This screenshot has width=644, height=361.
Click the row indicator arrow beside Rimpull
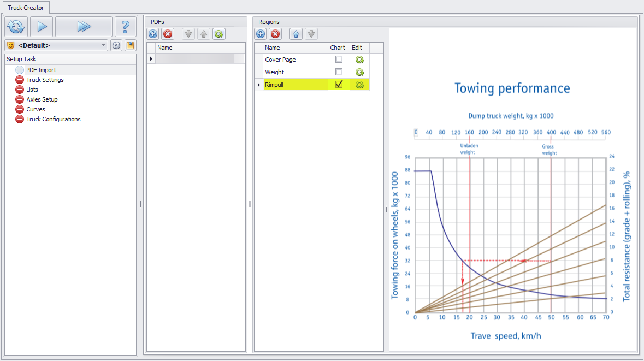(259, 85)
